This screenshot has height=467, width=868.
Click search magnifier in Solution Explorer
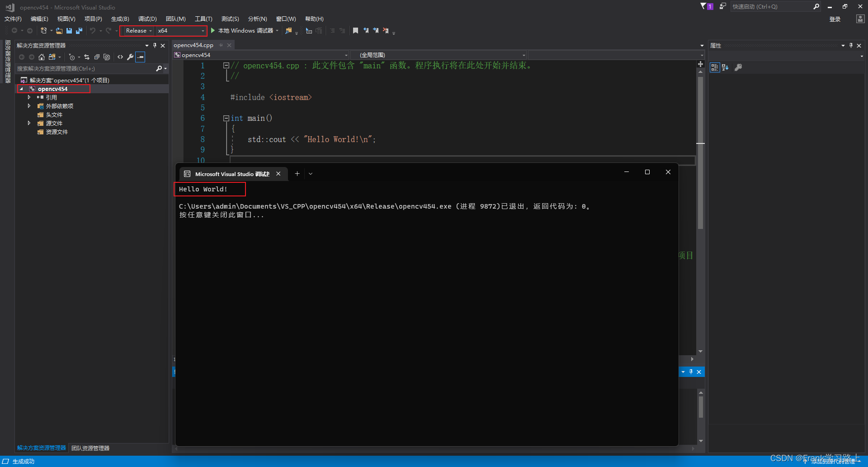click(x=159, y=69)
